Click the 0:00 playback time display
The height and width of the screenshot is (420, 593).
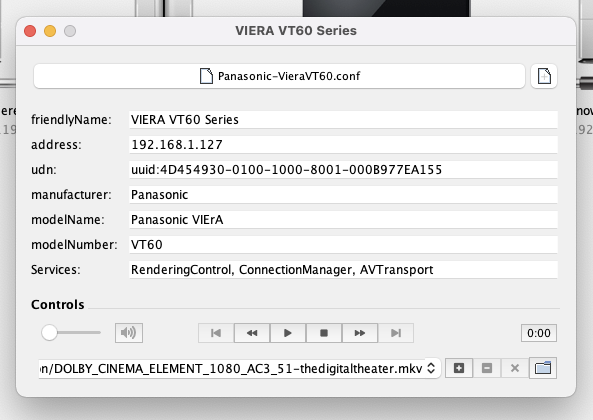pyautogui.click(x=539, y=333)
